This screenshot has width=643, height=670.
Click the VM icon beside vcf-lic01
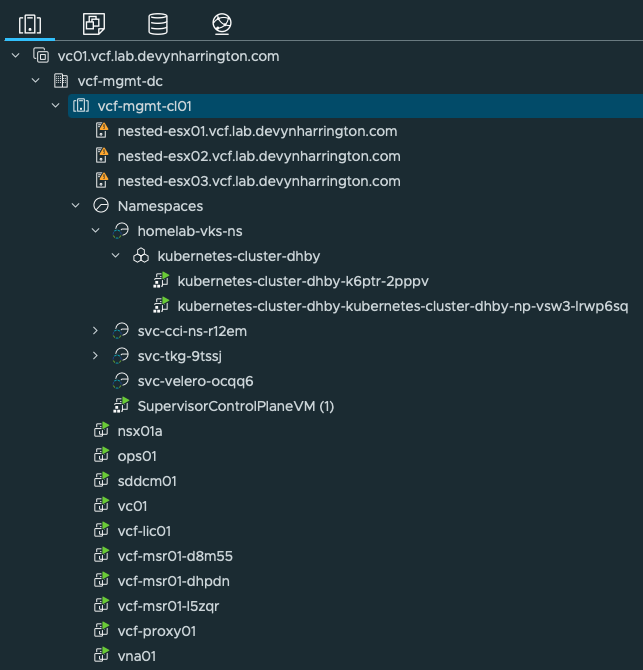[101, 530]
